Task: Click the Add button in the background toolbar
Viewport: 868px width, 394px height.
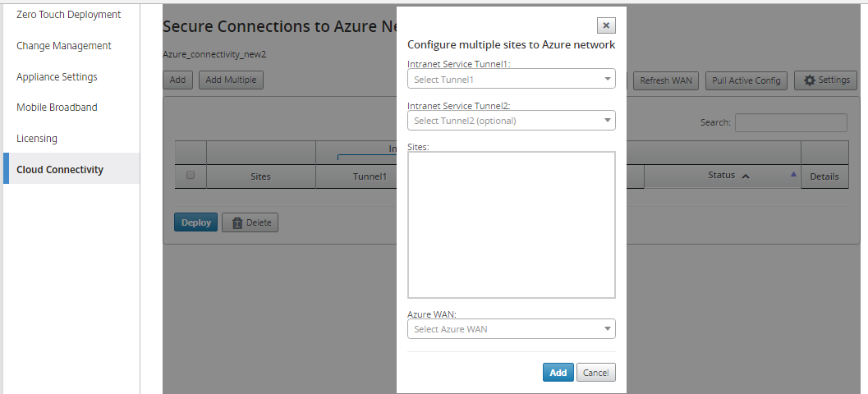Action: click(177, 80)
